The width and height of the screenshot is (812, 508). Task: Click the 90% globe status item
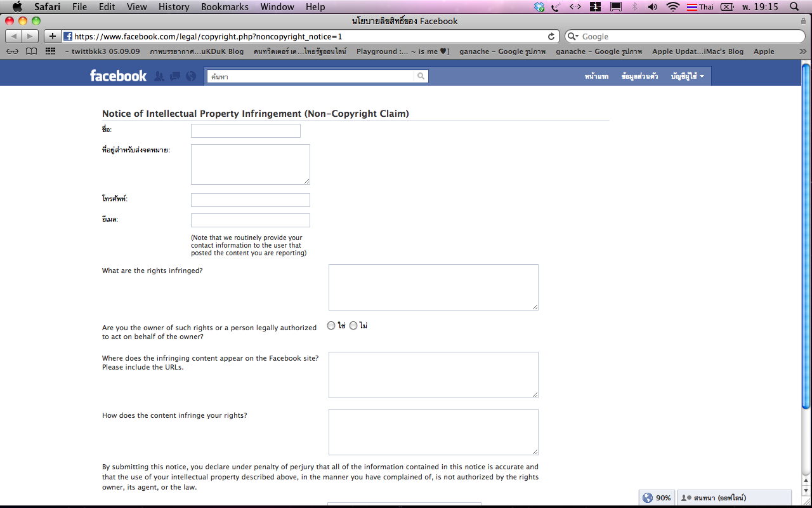[x=657, y=498]
